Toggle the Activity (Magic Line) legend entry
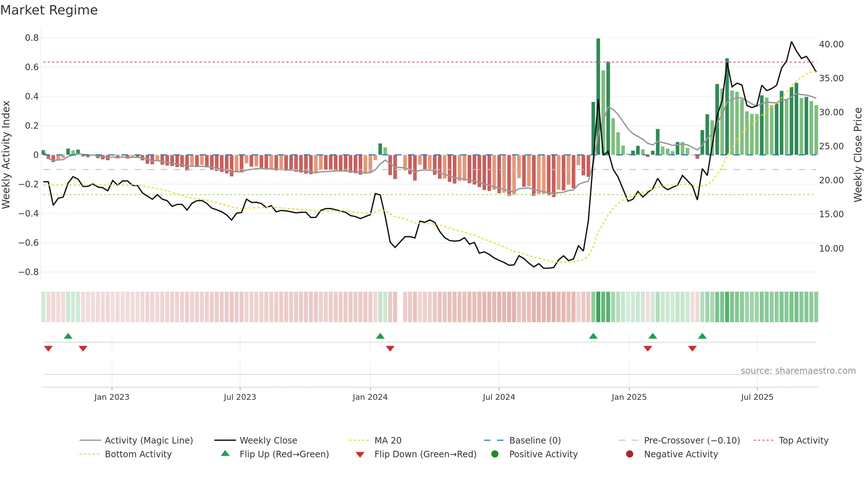The width and height of the screenshot is (868, 488). click(136, 440)
